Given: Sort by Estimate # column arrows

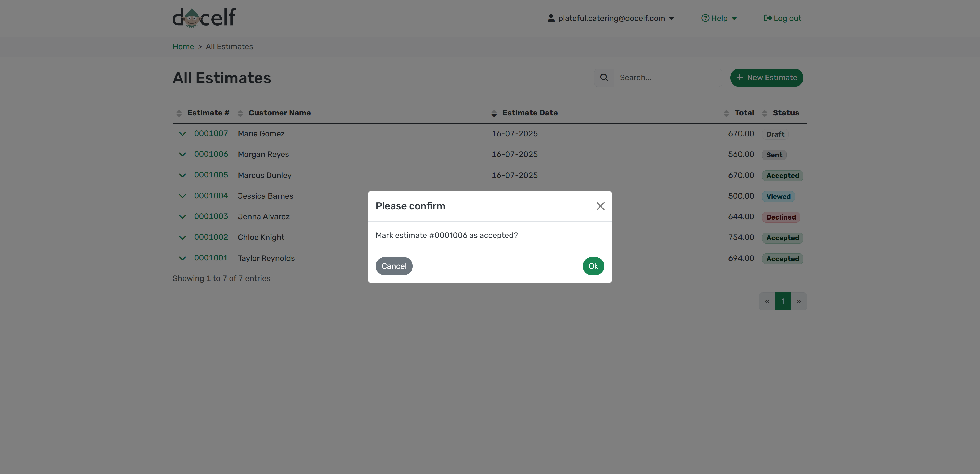Looking at the screenshot, I should 179,113.
